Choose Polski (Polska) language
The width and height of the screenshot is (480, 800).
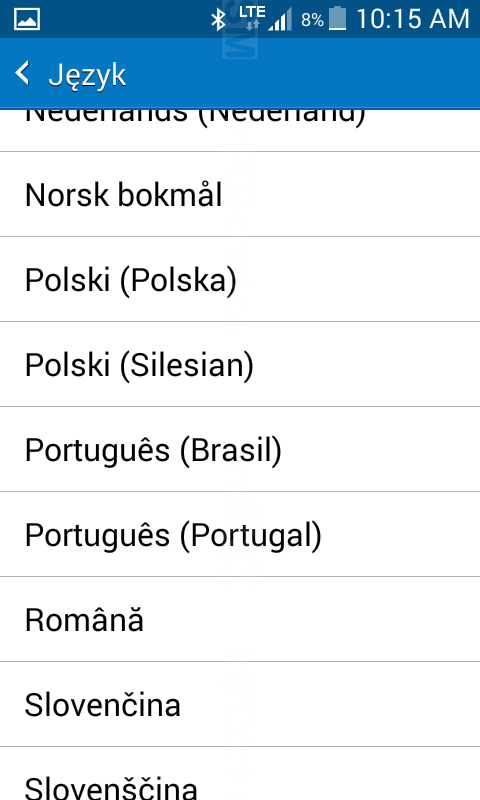point(240,280)
